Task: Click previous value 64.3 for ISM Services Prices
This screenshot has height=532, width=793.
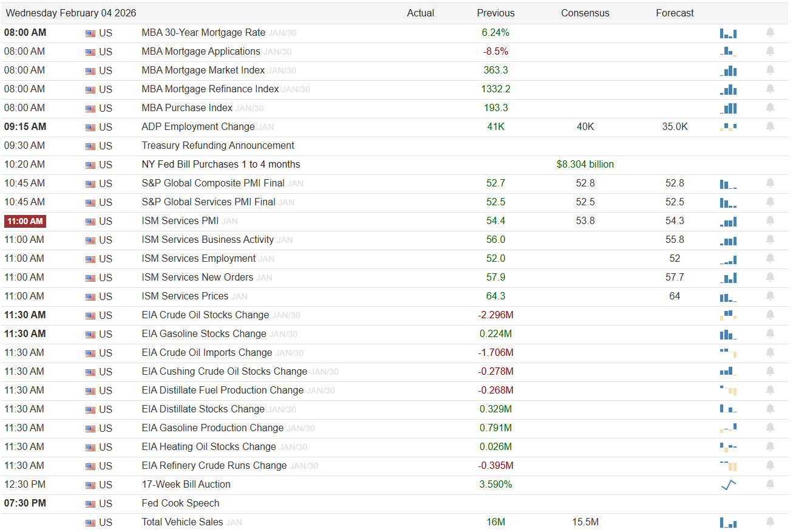Action: [495, 296]
